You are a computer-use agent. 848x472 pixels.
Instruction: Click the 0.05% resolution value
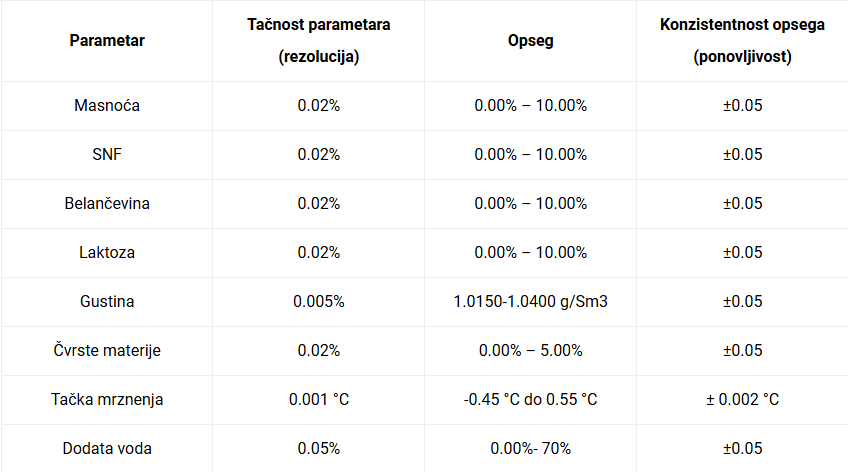pos(318,449)
